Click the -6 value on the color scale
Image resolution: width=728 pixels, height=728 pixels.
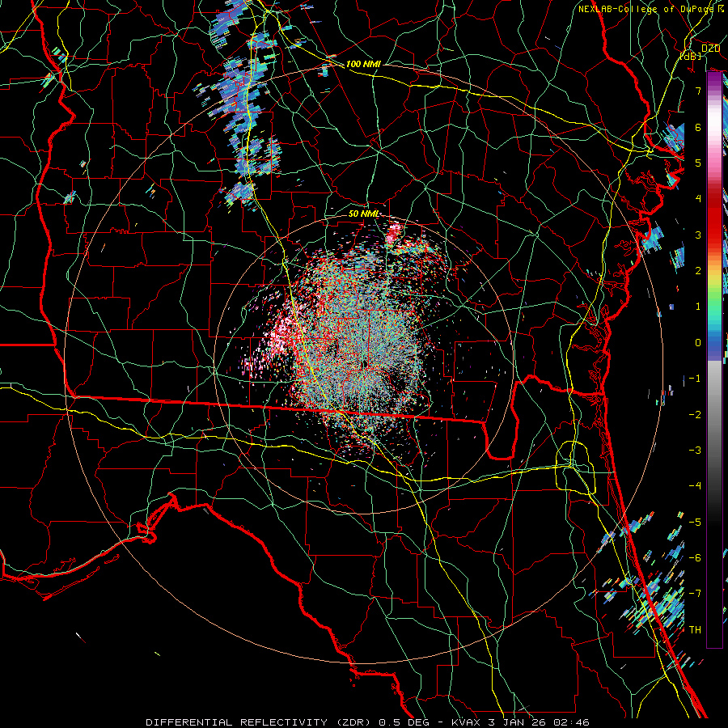point(695,557)
